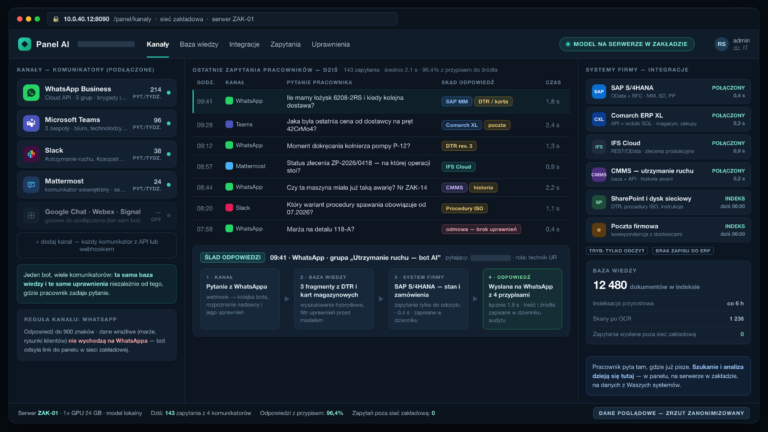Open the WhatsApp Business channel icon
This screenshot has height=432, width=768.
click(x=31, y=92)
